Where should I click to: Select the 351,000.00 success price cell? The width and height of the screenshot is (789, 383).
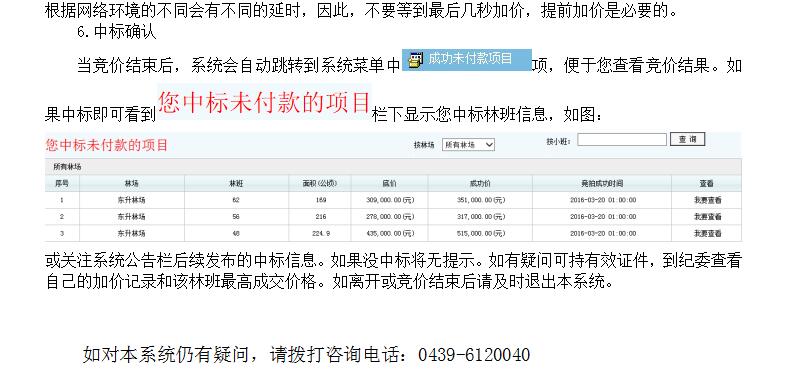pos(480,200)
